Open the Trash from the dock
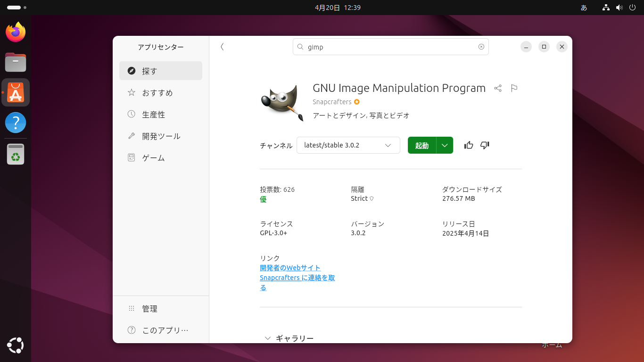The height and width of the screenshot is (362, 644). pos(16,154)
